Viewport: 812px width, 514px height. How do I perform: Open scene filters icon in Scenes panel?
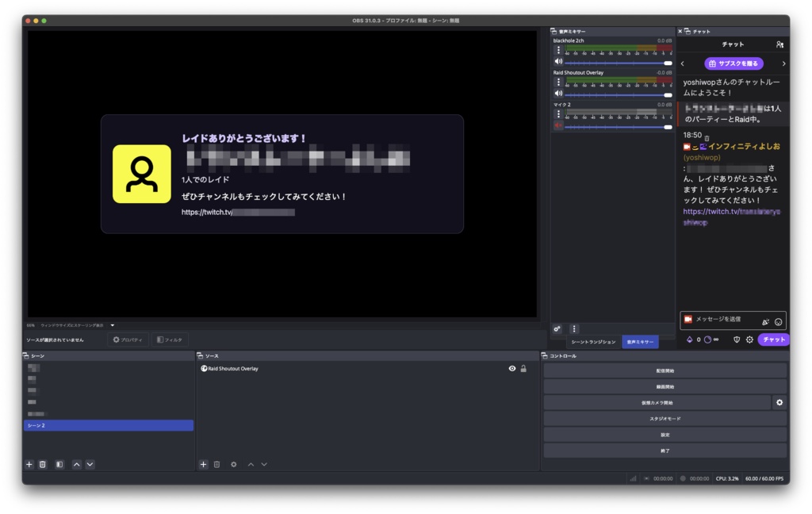pos(59,464)
